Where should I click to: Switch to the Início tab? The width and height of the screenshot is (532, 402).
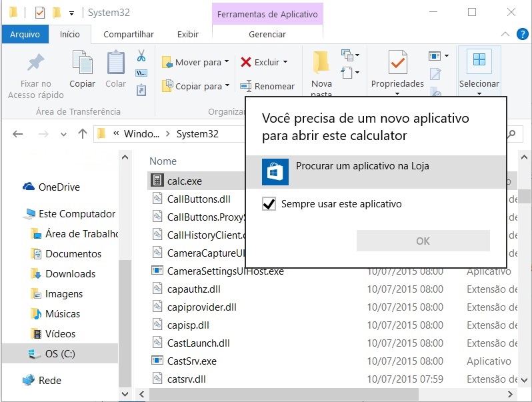click(70, 34)
